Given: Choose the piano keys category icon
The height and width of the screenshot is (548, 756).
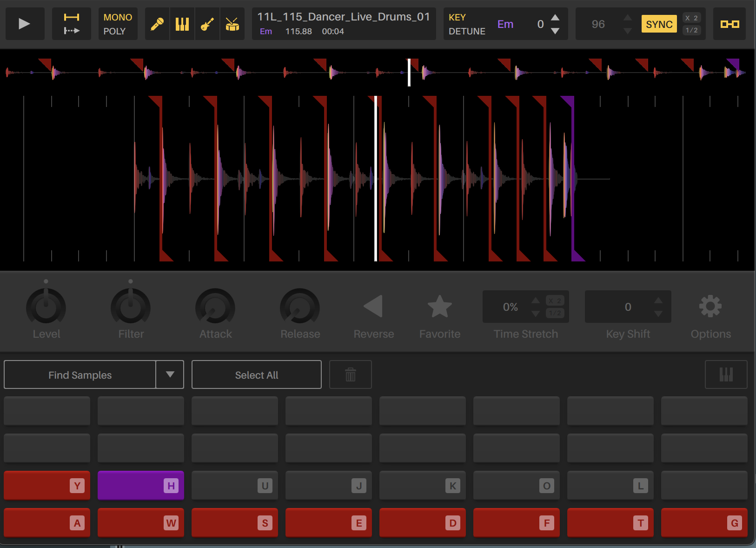Looking at the screenshot, I should coord(182,24).
